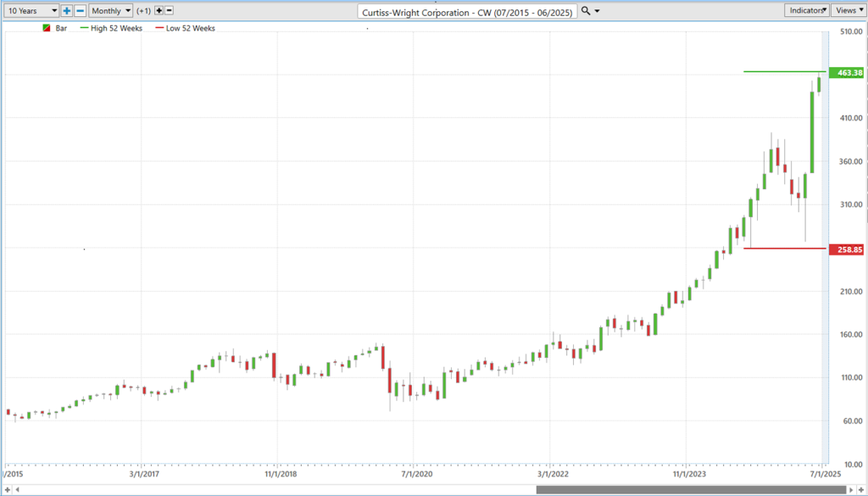Click the scrollbar right arrow
This screenshot has height=496, width=868.
853,490
